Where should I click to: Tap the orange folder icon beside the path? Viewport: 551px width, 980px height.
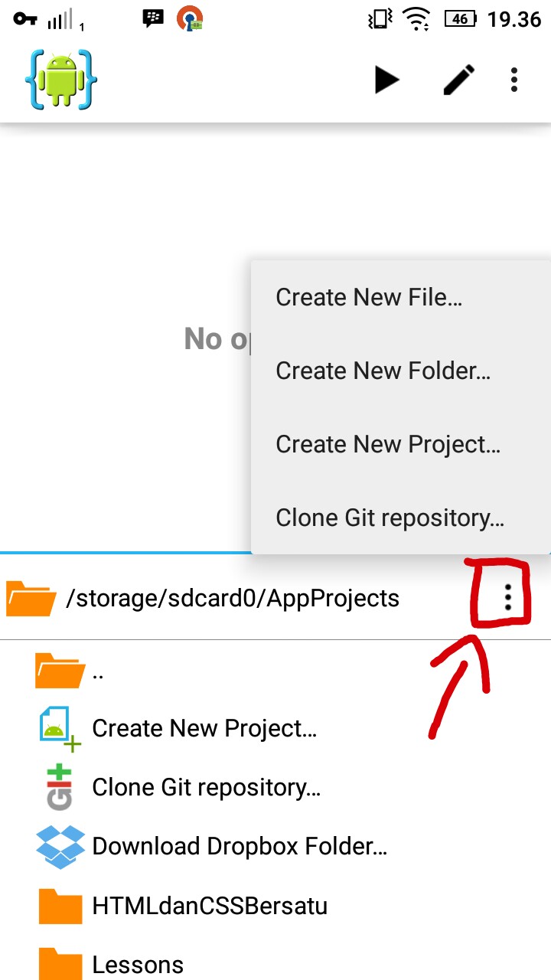[31, 598]
